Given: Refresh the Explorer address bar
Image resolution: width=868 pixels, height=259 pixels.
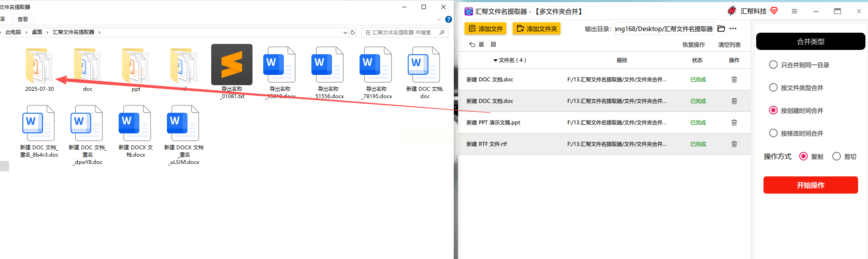Looking at the screenshot, I should tap(353, 32).
